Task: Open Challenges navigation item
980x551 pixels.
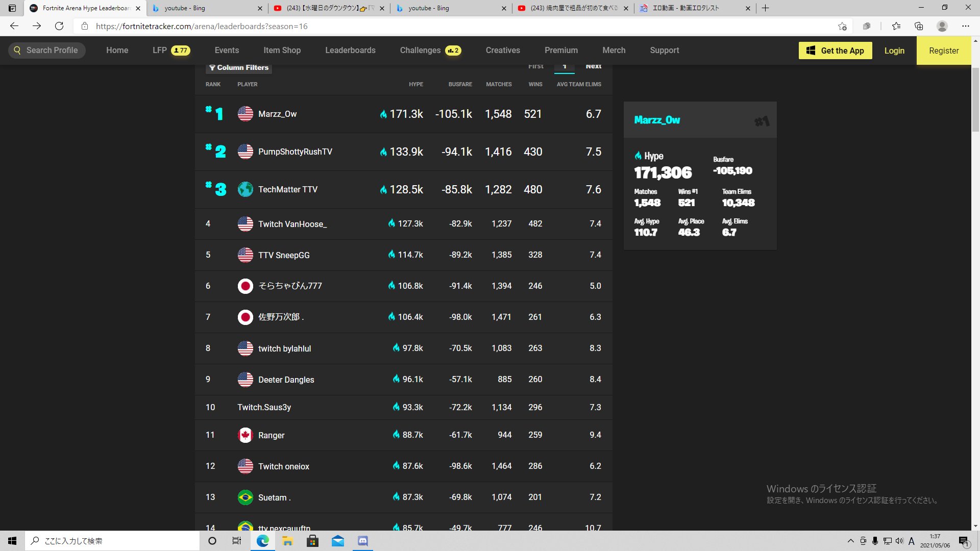Action: point(430,50)
